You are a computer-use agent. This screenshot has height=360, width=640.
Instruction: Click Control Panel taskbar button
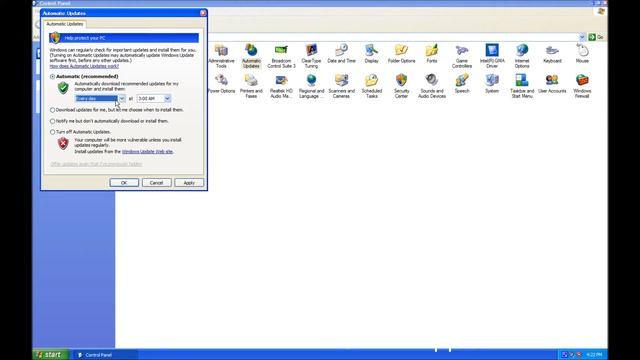(105, 355)
